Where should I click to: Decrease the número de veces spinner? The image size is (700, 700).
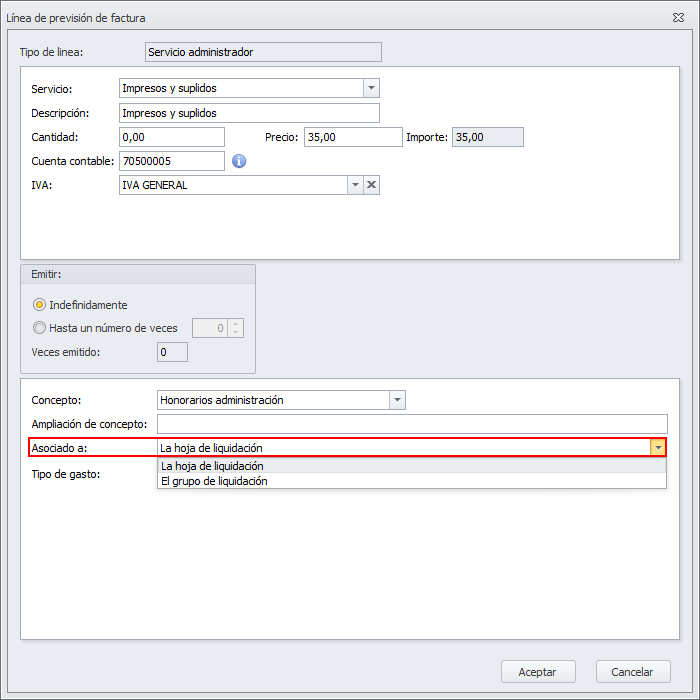(235, 333)
